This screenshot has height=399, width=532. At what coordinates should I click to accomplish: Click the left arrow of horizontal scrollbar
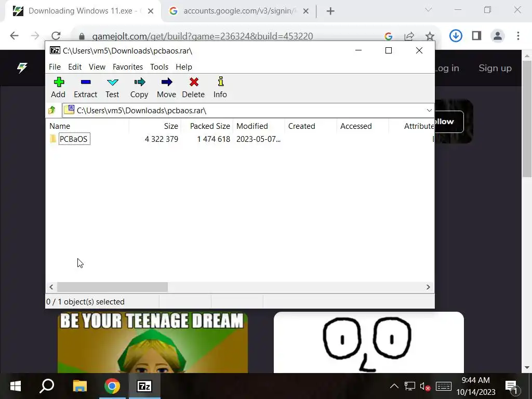(x=51, y=287)
